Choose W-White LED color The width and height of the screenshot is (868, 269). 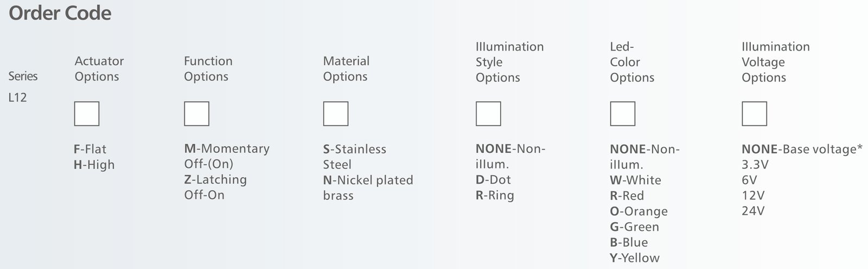[x=635, y=180]
